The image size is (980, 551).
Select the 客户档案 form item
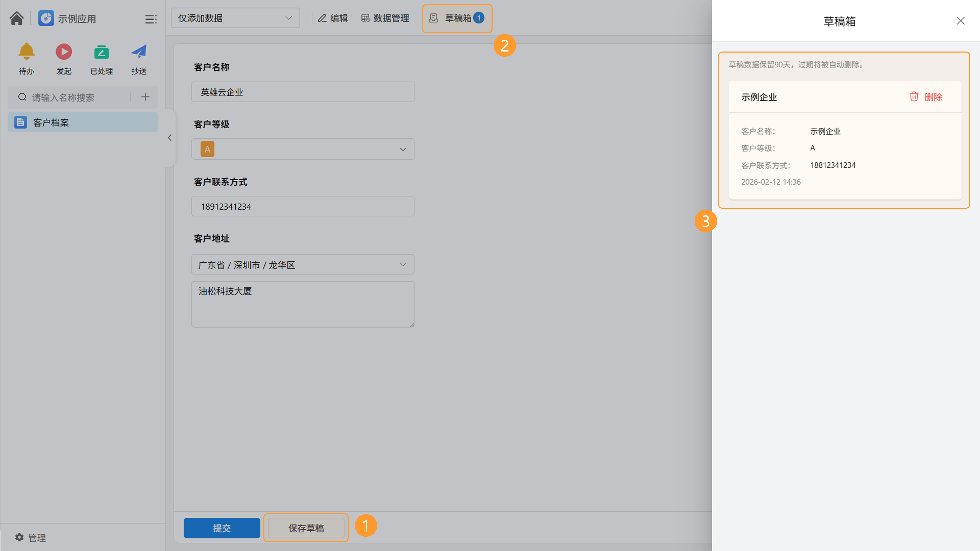click(82, 122)
